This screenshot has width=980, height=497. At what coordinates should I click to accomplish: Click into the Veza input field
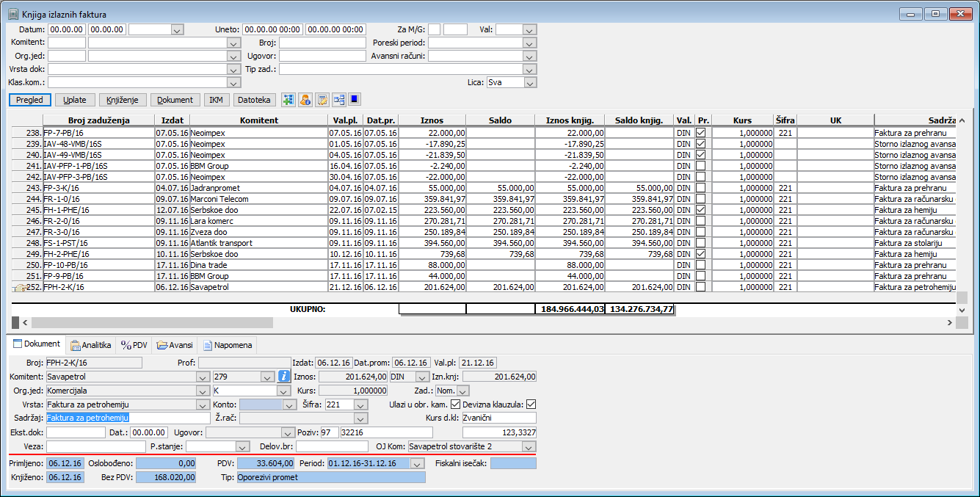pyautogui.click(x=95, y=446)
